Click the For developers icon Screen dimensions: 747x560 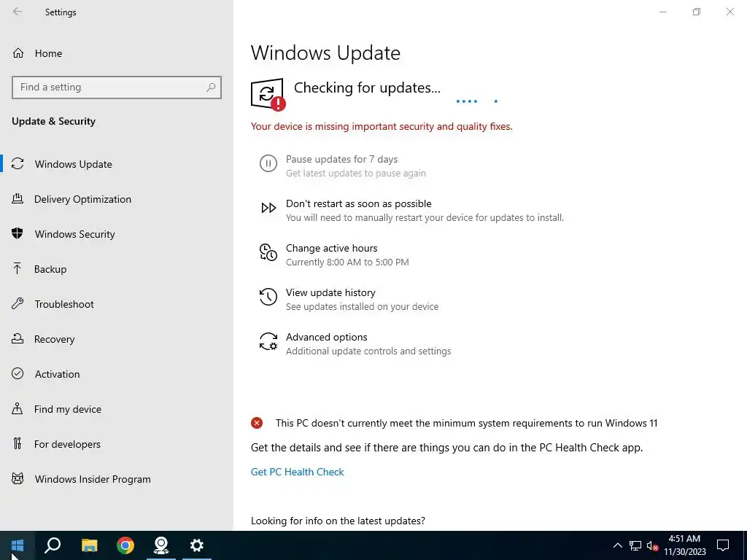click(18, 444)
